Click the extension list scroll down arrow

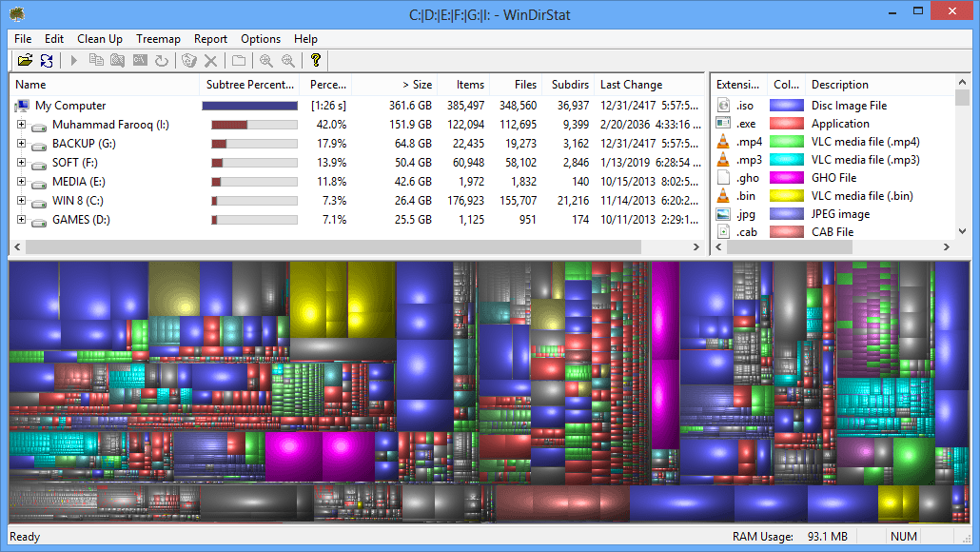[x=963, y=231]
